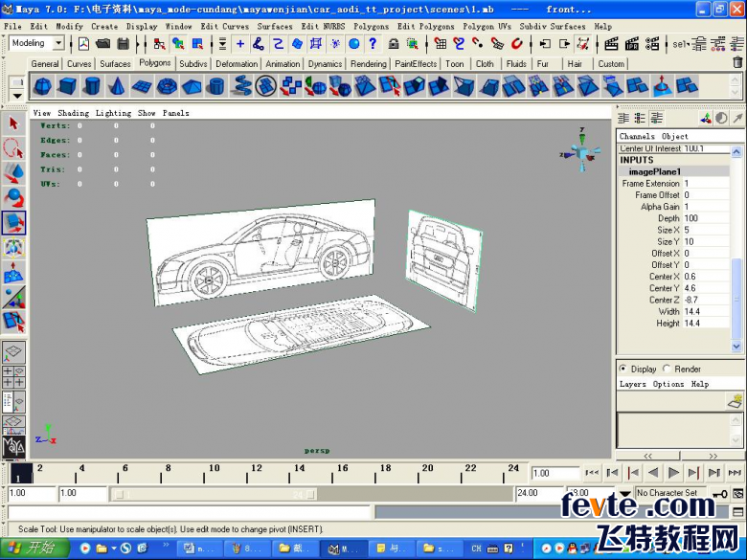This screenshot has height=560, width=747.
Task: Go to start of playback range
Action: click(592, 473)
